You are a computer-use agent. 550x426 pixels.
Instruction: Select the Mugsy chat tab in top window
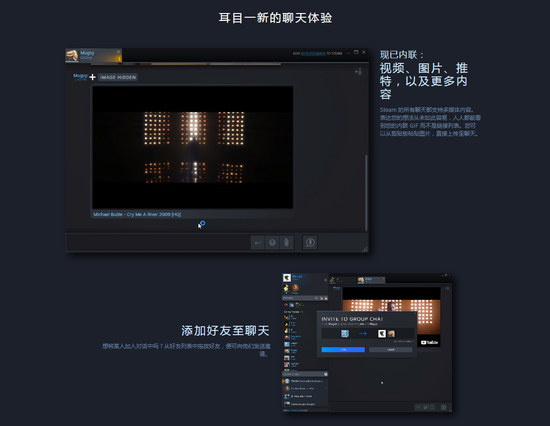(93, 55)
